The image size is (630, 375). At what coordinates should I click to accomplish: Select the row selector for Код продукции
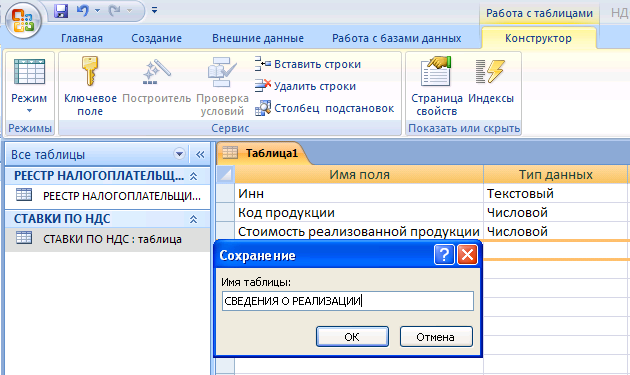pyautogui.click(x=225, y=212)
